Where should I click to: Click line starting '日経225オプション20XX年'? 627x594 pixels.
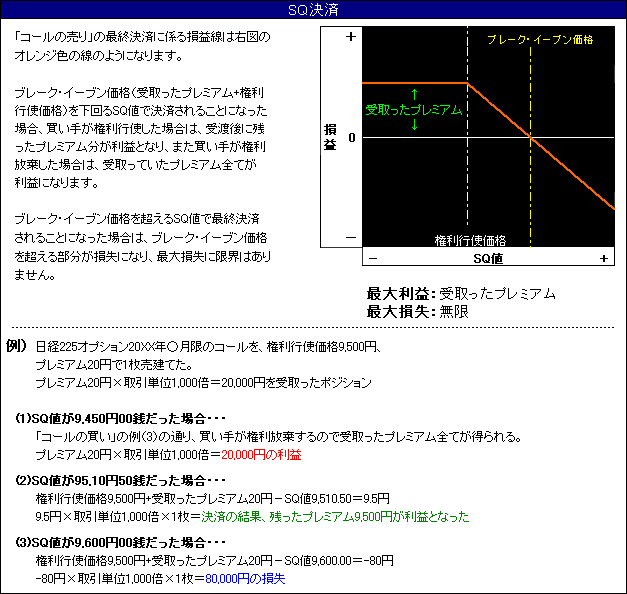click(208, 346)
